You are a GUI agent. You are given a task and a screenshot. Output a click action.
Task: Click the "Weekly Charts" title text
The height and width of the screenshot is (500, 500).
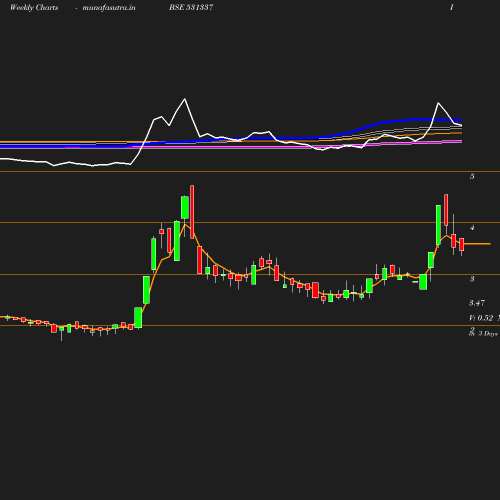[x=34, y=8]
